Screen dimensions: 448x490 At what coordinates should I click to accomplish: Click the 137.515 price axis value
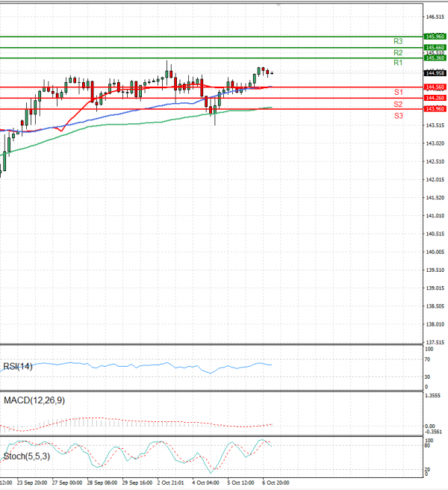pyautogui.click(x=435, y=343)
